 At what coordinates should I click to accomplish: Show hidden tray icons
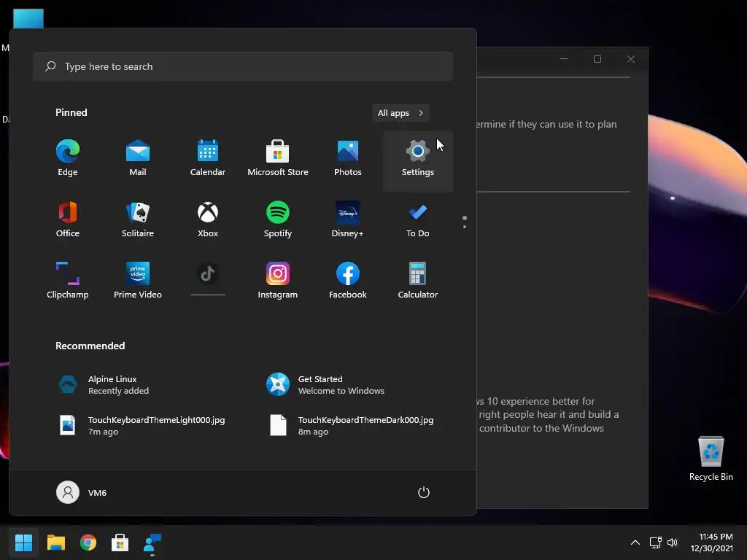pyautogui.click(x=635, y=542)
